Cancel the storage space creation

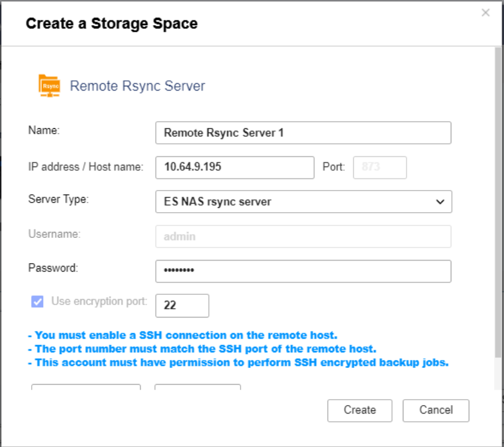[436, 410]
